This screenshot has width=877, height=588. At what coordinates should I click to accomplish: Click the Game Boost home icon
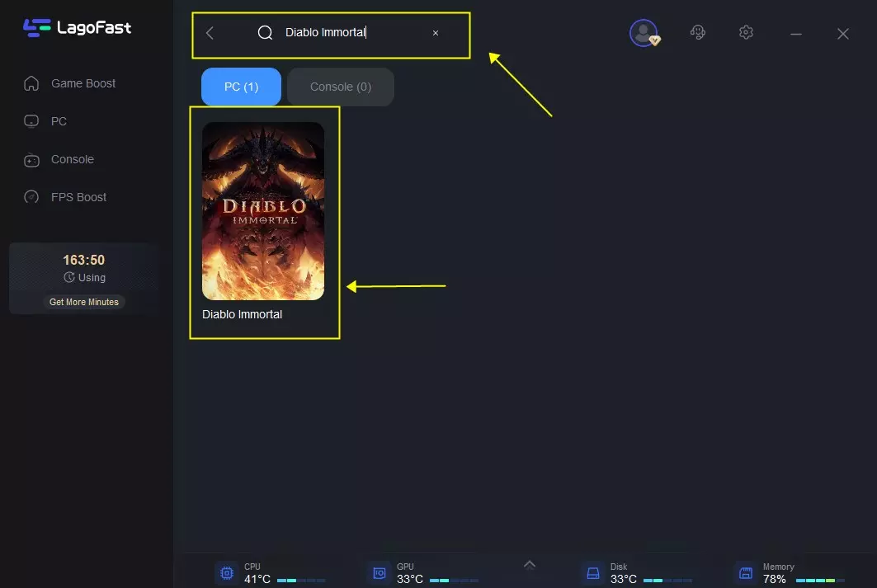(31, 83)
